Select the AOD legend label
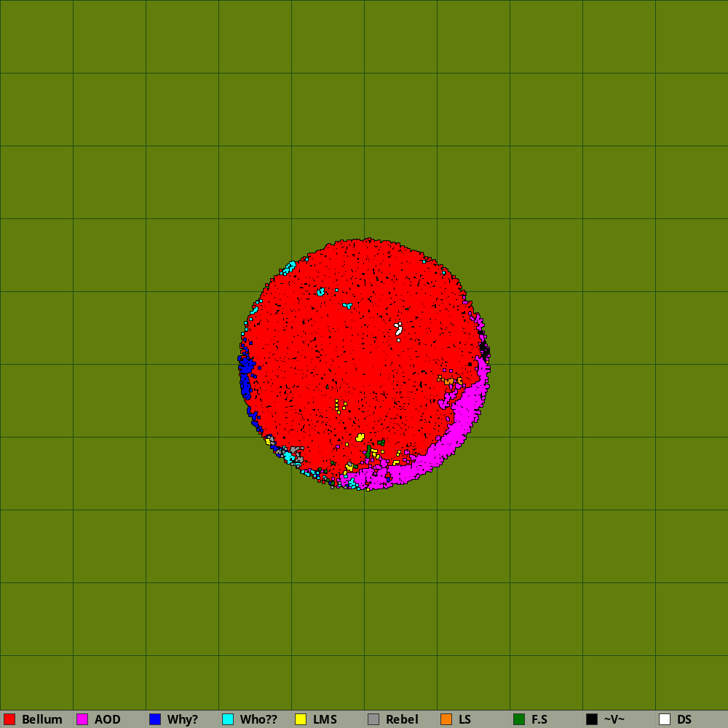 [107, 719]
